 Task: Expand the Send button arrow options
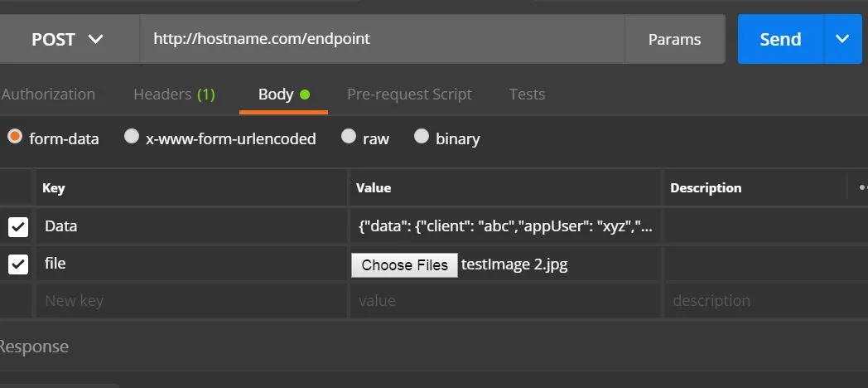[843, 39]
